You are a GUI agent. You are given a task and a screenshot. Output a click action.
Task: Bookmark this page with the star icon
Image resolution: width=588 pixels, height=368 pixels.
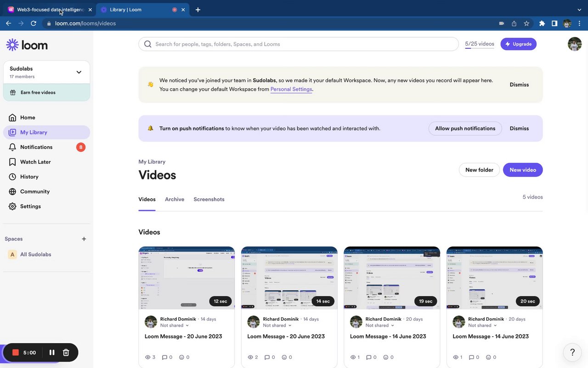tap(526, 23)
